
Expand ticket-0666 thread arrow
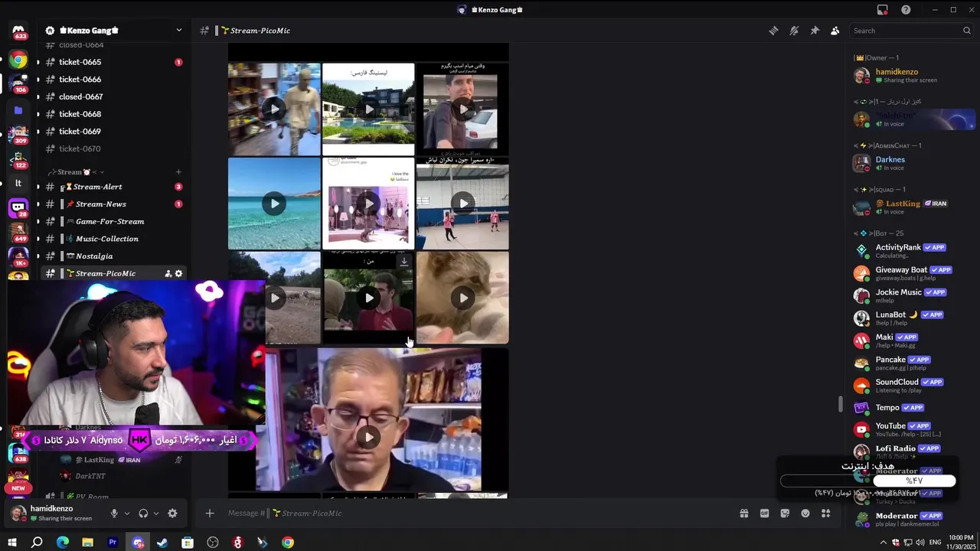coord(38,80)
